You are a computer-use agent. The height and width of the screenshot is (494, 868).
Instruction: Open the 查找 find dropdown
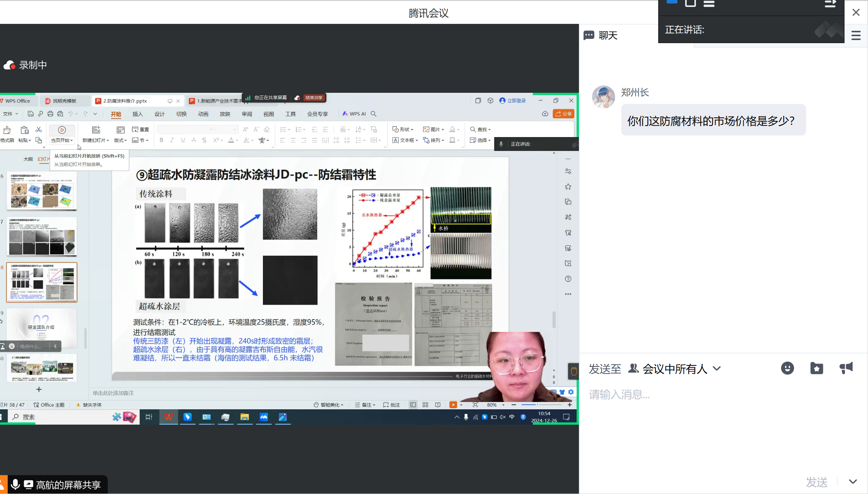point(480,129)
